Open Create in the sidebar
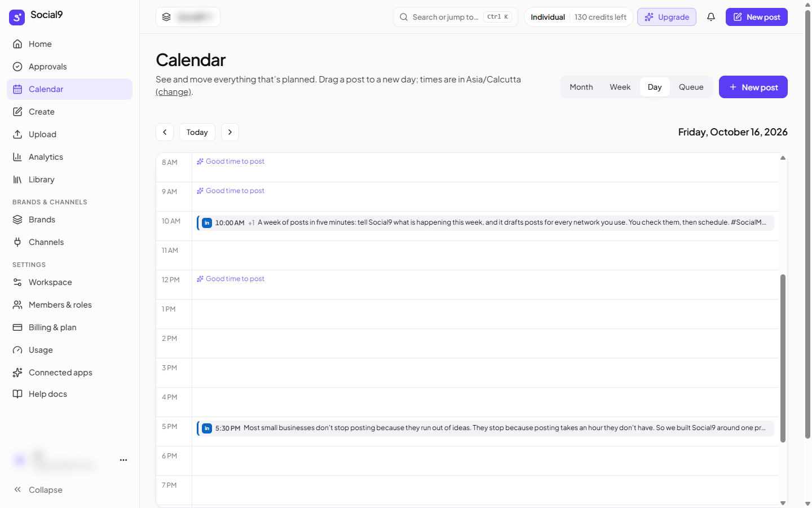This screenshot has width=812, height=508. point(69,112)
